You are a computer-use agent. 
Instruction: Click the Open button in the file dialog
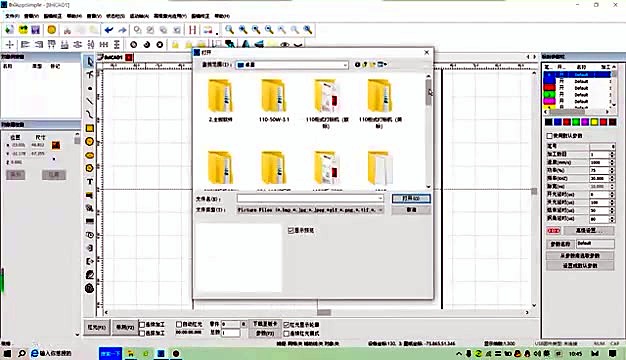(x=411, y=198)
